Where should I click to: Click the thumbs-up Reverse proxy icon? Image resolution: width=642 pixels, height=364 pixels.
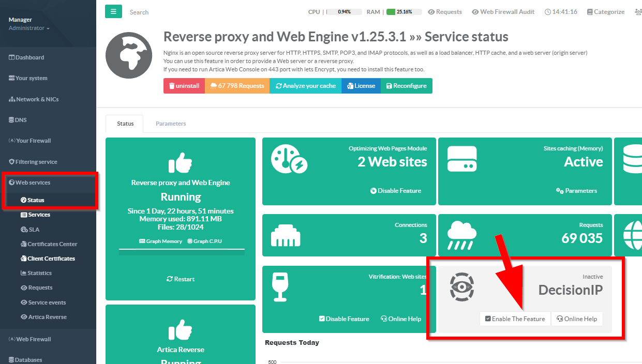coord(180,163)
